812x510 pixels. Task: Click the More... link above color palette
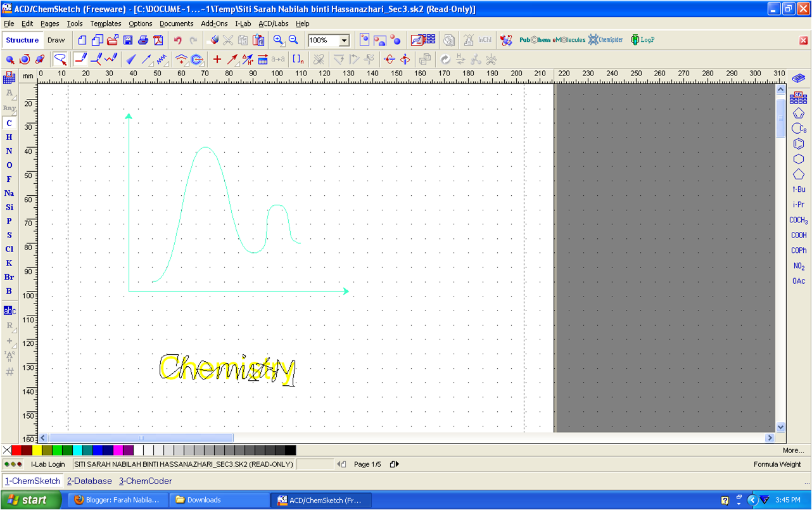pos(793,450)
